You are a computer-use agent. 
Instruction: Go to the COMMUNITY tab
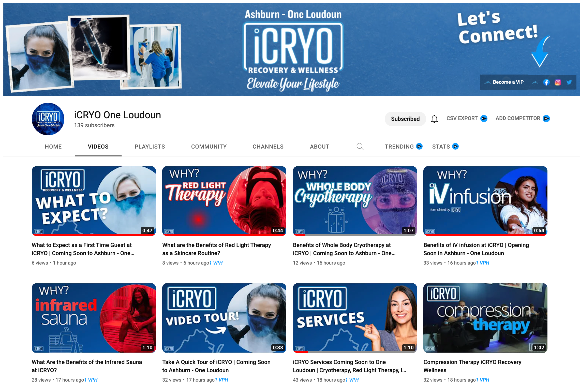(x=209, y=147)
